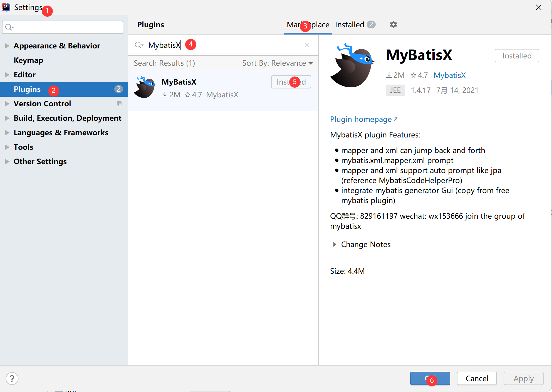Screen dimensions: 552x392
Task: Click the Version Control project-level icon
Action: coord(120,104)
